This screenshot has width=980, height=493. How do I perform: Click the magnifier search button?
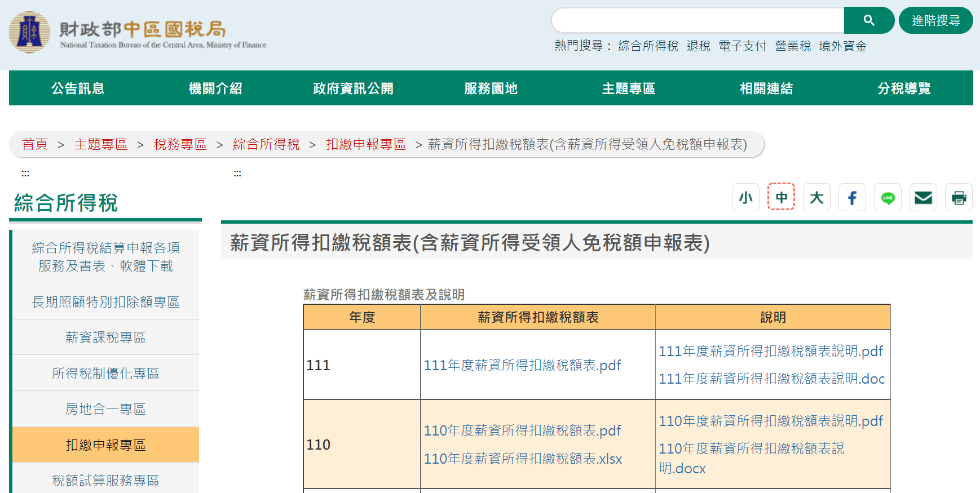869,20
